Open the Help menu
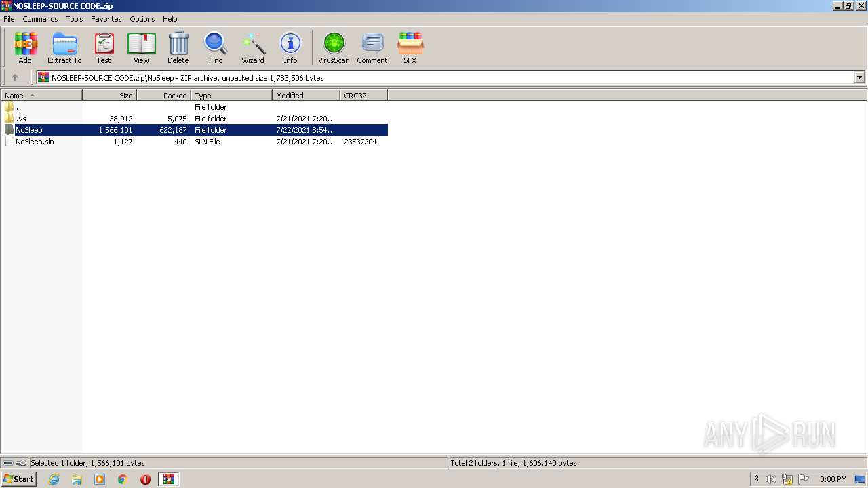Screen dimensions: 868x488 [x=170, y=19]
